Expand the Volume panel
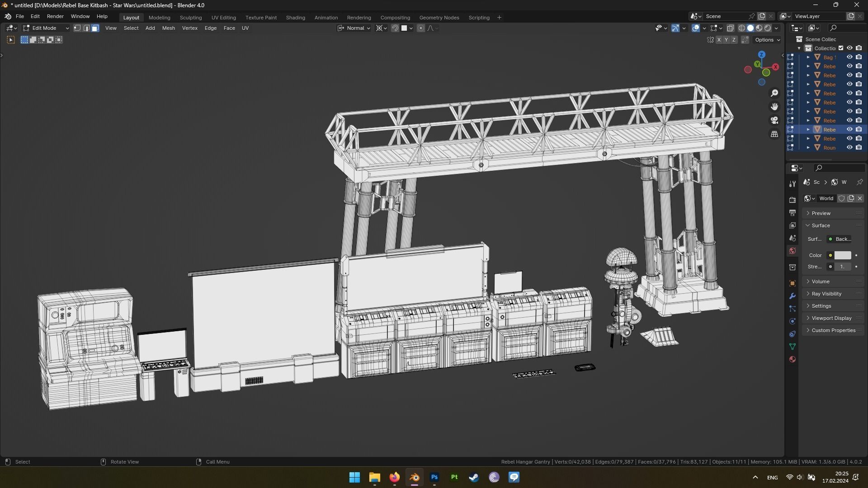 (x=833, y=282)
